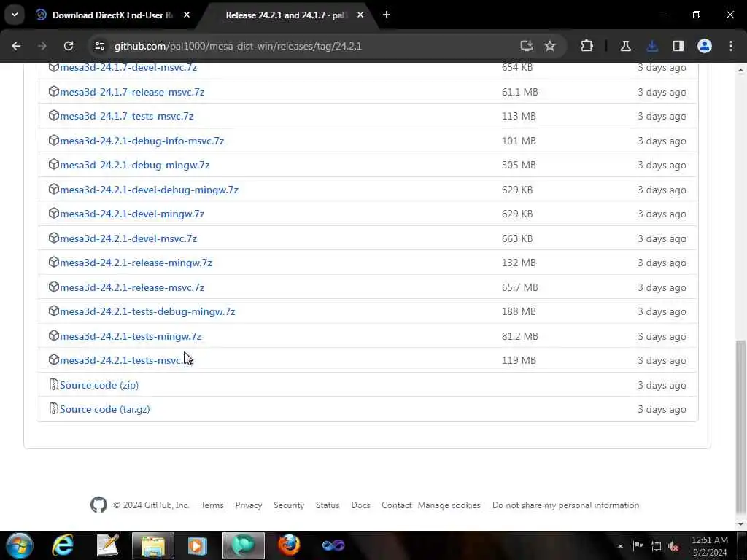
Task: Open a new browser tab
Action: coord(387,15)
